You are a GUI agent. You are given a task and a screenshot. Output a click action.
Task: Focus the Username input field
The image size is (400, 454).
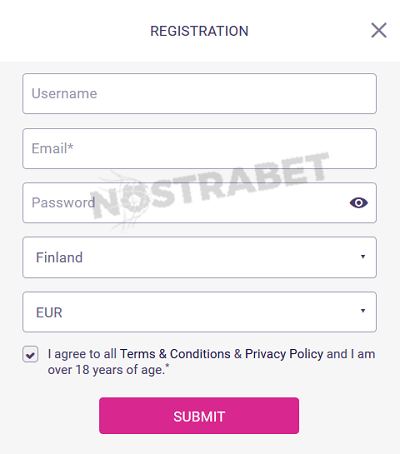point(200,94)
